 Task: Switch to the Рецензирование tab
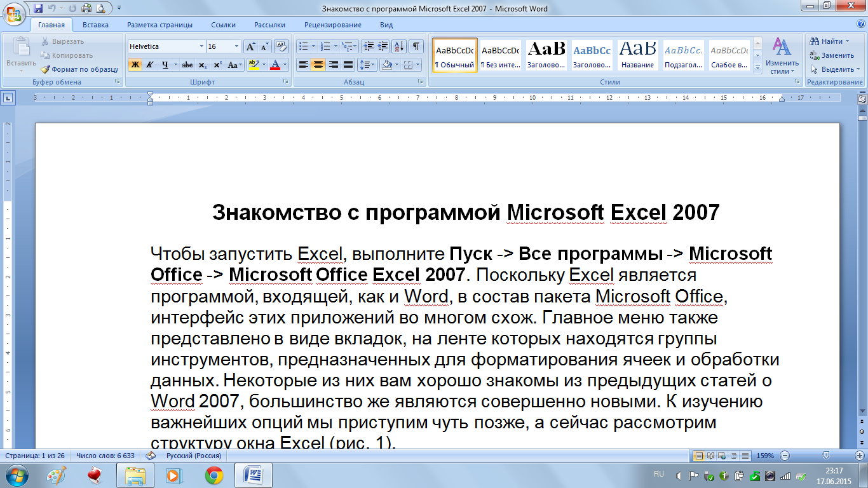[x=332, y=25]
